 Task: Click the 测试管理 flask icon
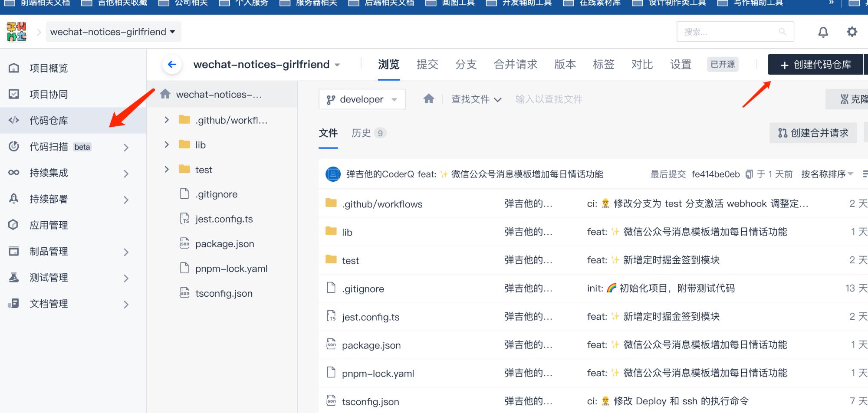14,277
